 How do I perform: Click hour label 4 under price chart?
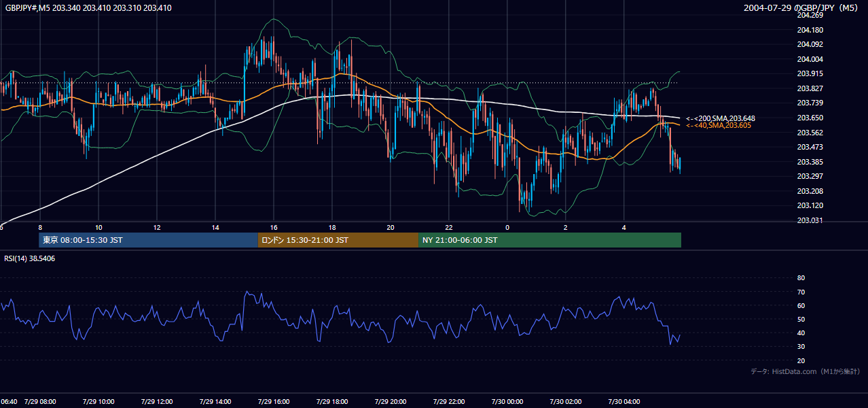click(x=624, y=227)
